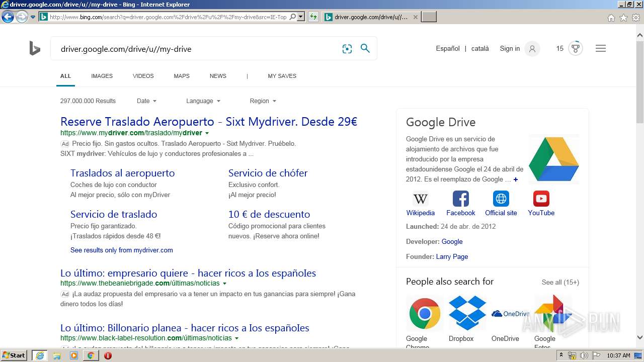Screen dimensions: 644x362
Task: Click the IE back navigation arrow
Action: pyautogui.click(x=8, y=17)
